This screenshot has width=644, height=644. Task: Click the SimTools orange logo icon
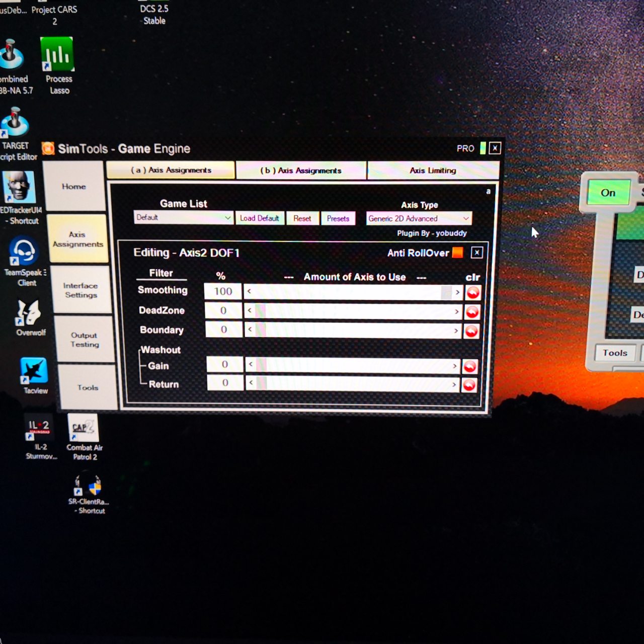pyautogui.click(x=48, y=148)
